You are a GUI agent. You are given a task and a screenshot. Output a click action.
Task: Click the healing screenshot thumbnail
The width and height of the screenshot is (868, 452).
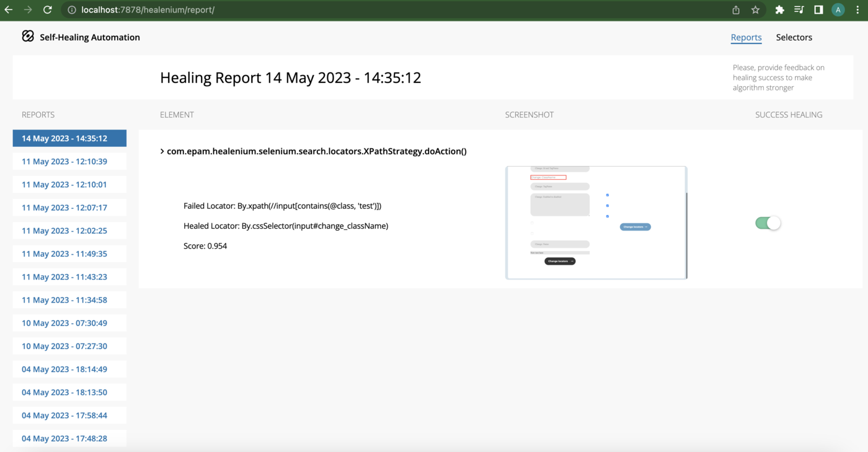point(595,222)
